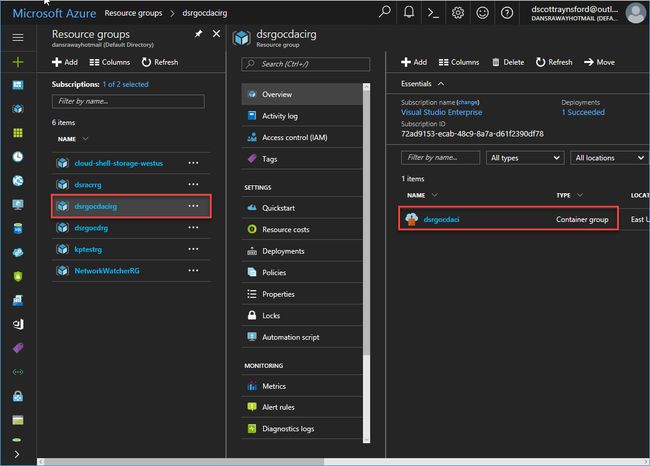The height and width of the screenshot is (466, 650).
Task: Open the Recent clock icon in sidebar
Action: click(x=18, y=157)
